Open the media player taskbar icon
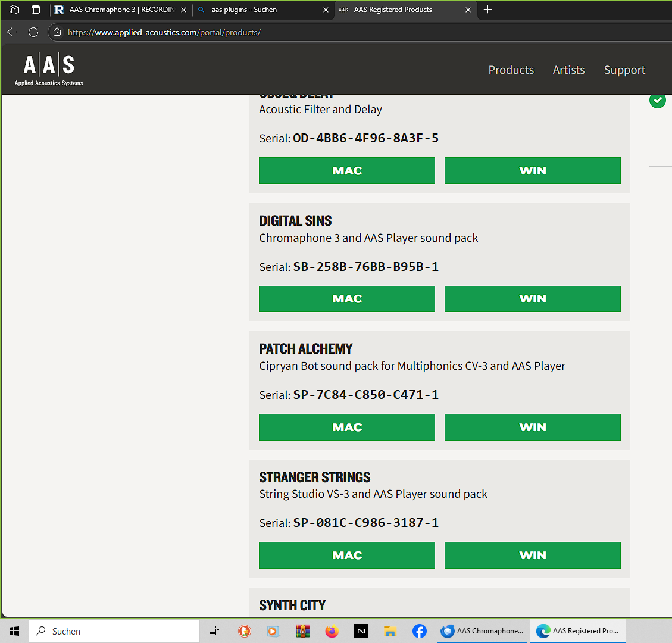672x643 pixels. click(273, 631)
